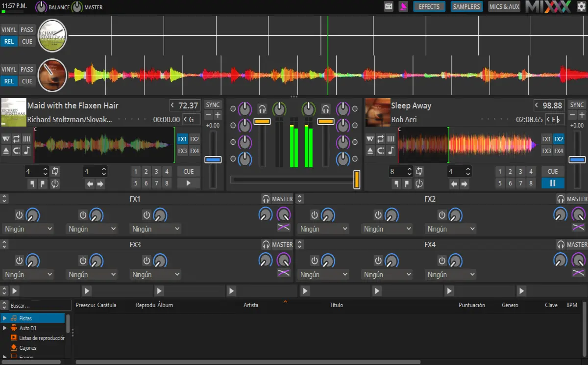This screenshot has width=588, height=365.
Task: Toggle top EQ kill button on left mixer channel
Action: [233, 109]
